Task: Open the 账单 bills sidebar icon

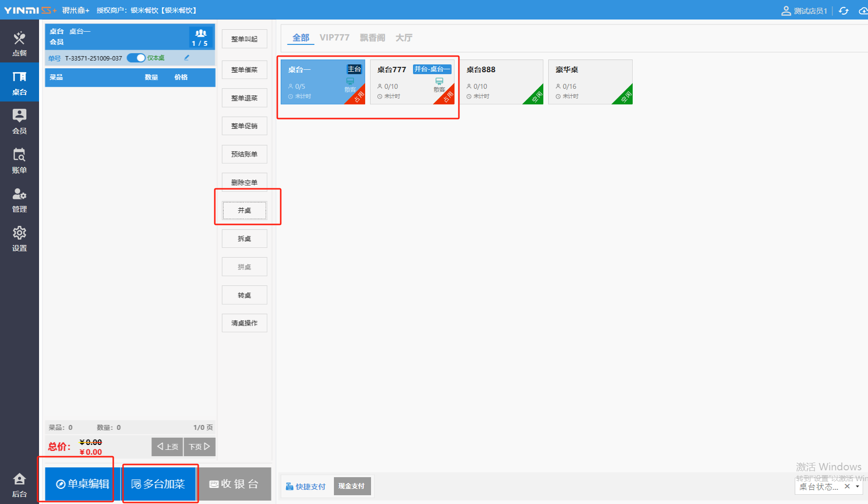Action: 20,161
